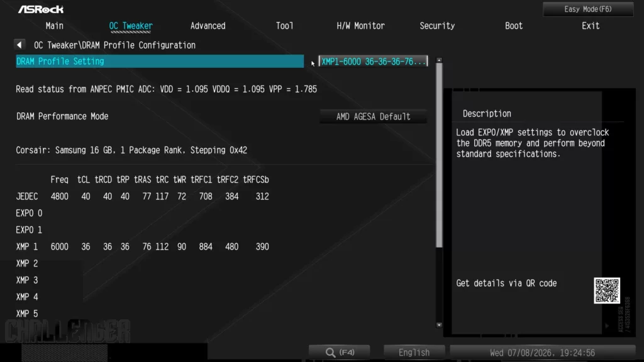Image resolution: width=644 pixels, height=362 pixels.
Task: Click the English language button
Action: pyautogui.click(x=414, y=352)
